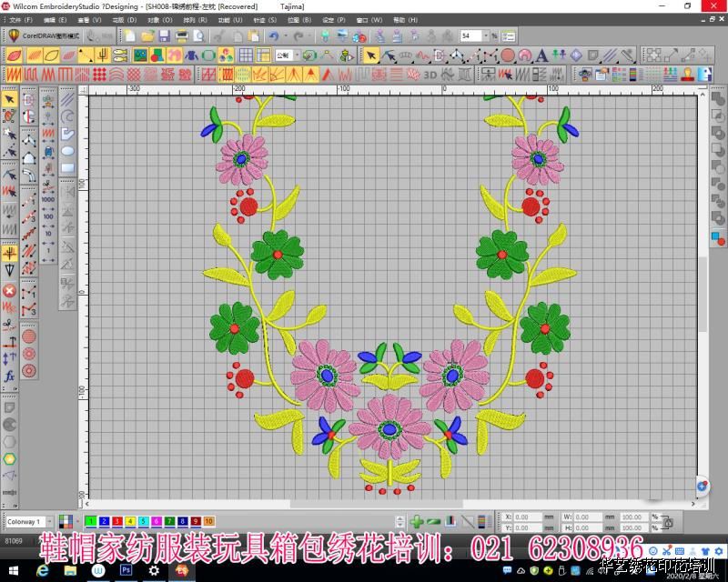Screen dimensions: 728x582
Task: Open Photoshop from the taskbar
Action: coord(126,570)
